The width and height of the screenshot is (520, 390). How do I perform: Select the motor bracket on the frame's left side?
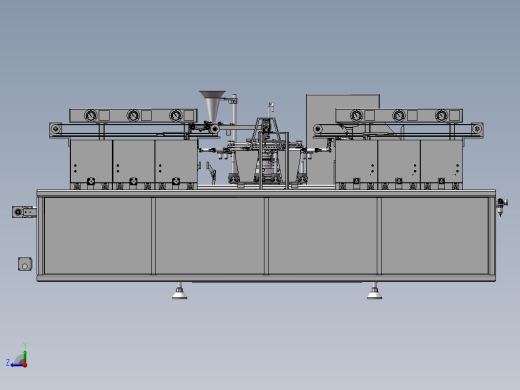pos(24,212)
